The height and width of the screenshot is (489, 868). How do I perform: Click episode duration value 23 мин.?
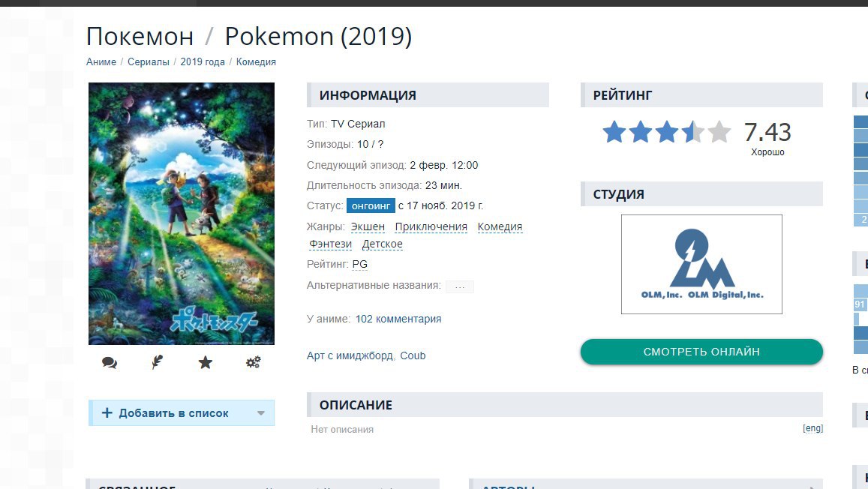tap(443, 185)
